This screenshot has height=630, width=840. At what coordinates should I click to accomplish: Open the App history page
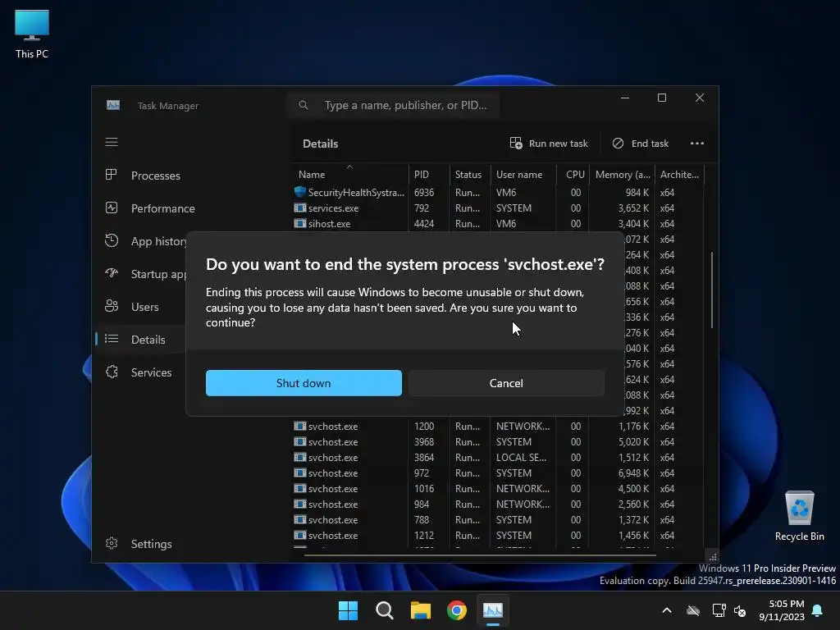[142, 241]
